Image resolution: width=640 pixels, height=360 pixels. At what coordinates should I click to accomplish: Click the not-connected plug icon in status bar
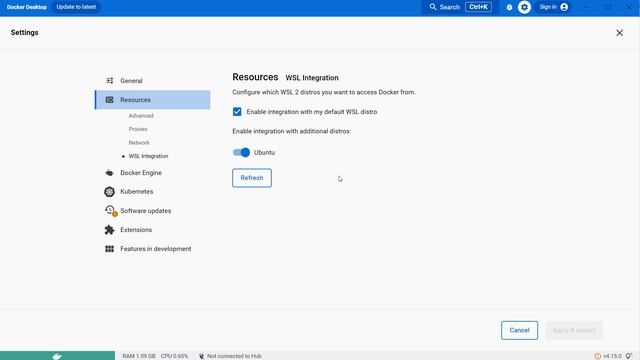[201, 356]
